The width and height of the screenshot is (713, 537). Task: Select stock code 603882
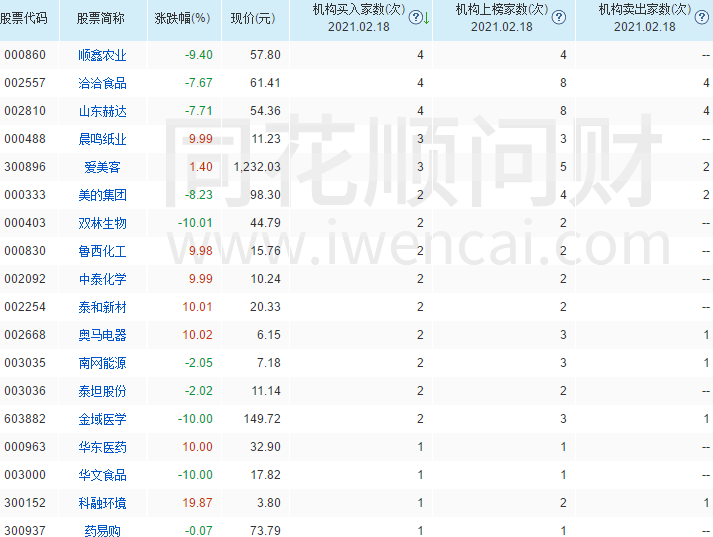coord(25,419)
